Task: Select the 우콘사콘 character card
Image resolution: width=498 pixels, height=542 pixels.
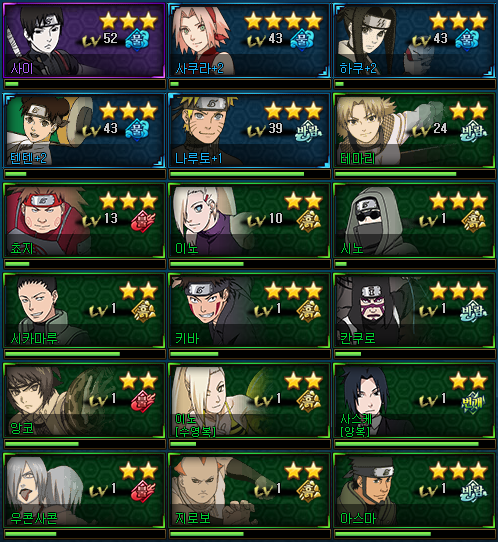Action: click(x=84, y=490)
